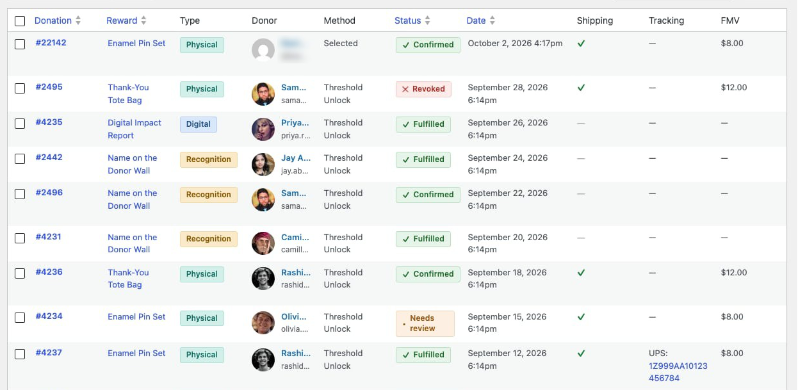Open donation #2495
The width and height of the screenshot is (798, 390).
[x=49, y=87]
